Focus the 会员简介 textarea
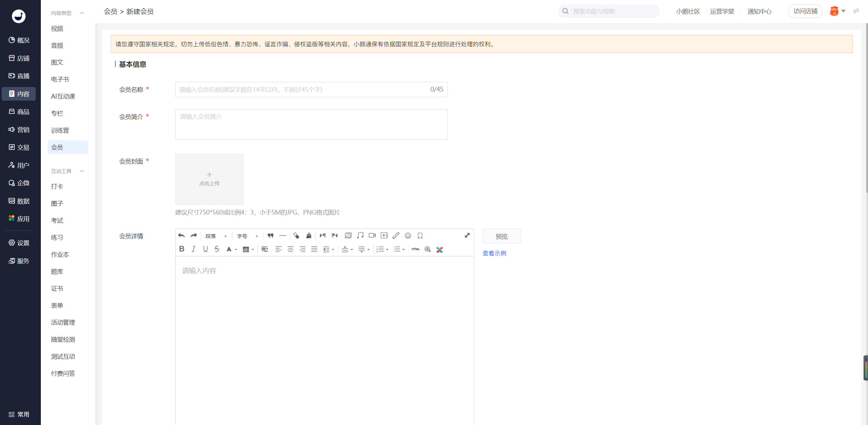Screen dimensions: 868x425 tap(311, 124)
